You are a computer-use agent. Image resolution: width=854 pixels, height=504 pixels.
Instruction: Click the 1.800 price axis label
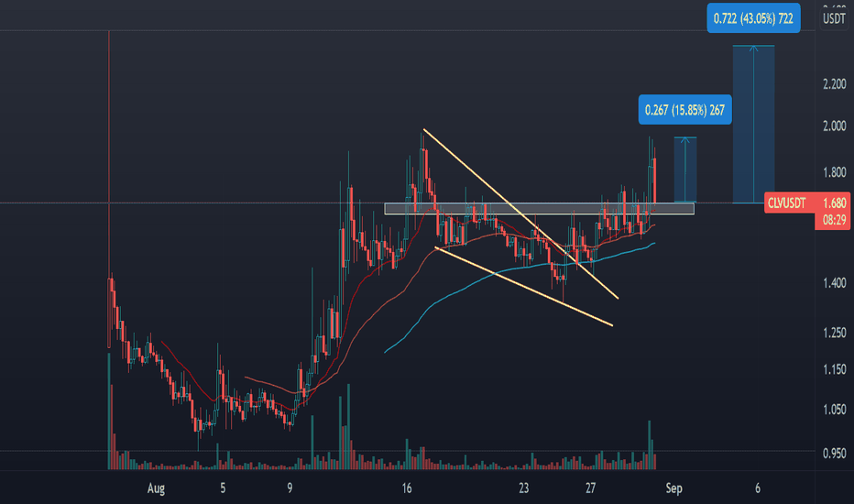(x=834, y=172)
